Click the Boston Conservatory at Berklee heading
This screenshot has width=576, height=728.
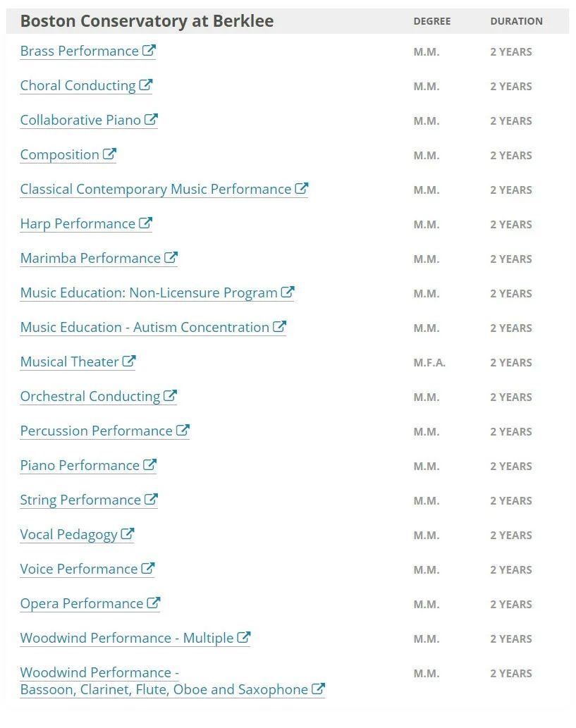click(147, 21)
